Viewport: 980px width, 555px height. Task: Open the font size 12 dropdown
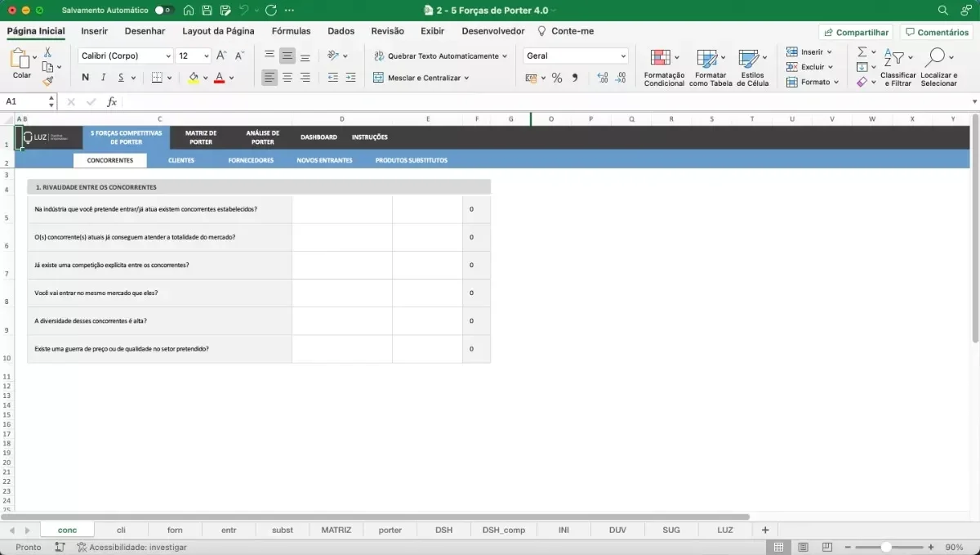pos(194,56)
